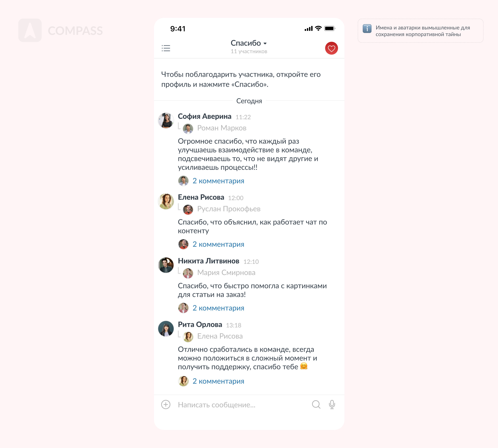This screenshot has width=498, height=448.
Task: Click Рита Орлова's sender name
Action: click(x=200, y=324)
